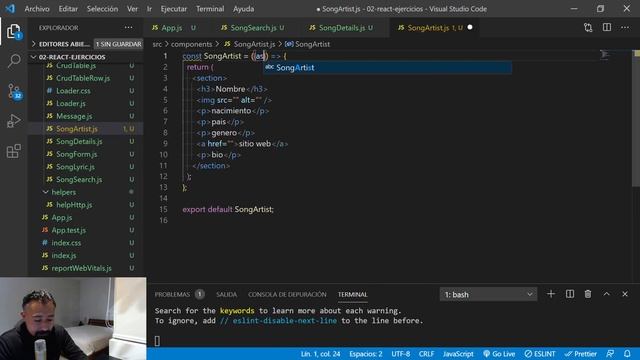Viewport: 640px width, 360px height.
Task: Click Lín. 1, col. 24 cursor position
Action: 320,354
